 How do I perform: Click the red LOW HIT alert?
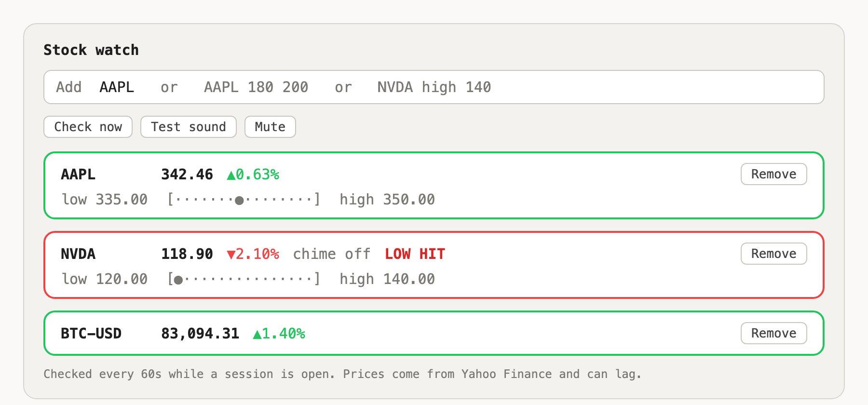click(415, 254)
